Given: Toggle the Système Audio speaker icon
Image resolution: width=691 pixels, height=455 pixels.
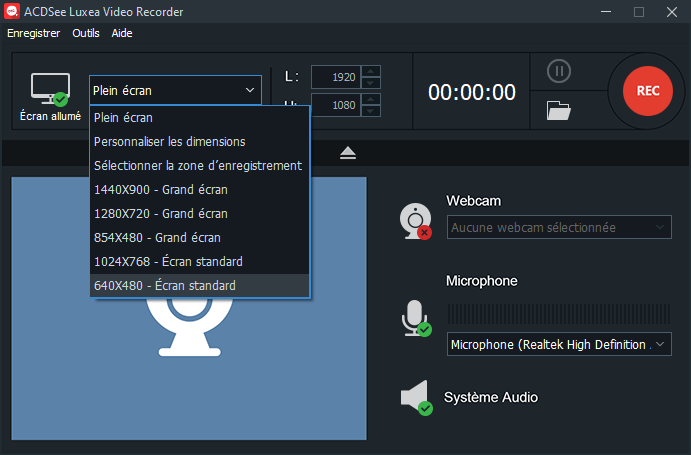Looking at the screenshot, I should (x=415, y=397).
